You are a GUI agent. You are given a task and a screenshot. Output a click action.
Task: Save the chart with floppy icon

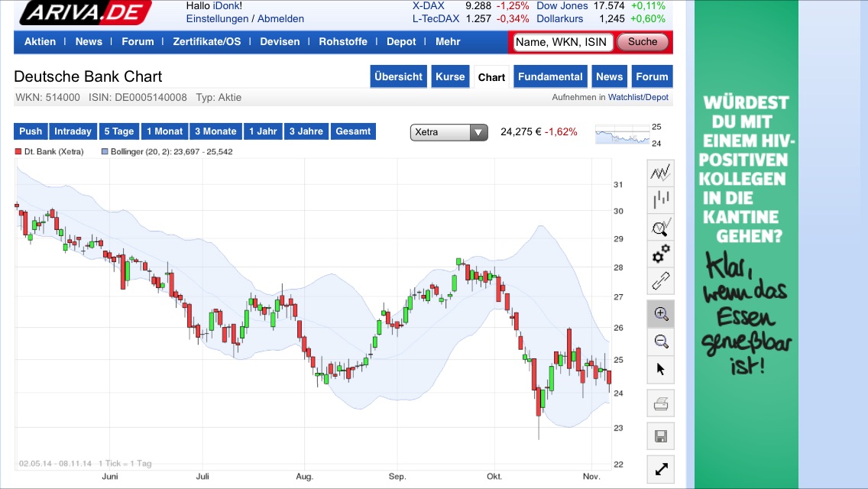(x=660, y=436)
